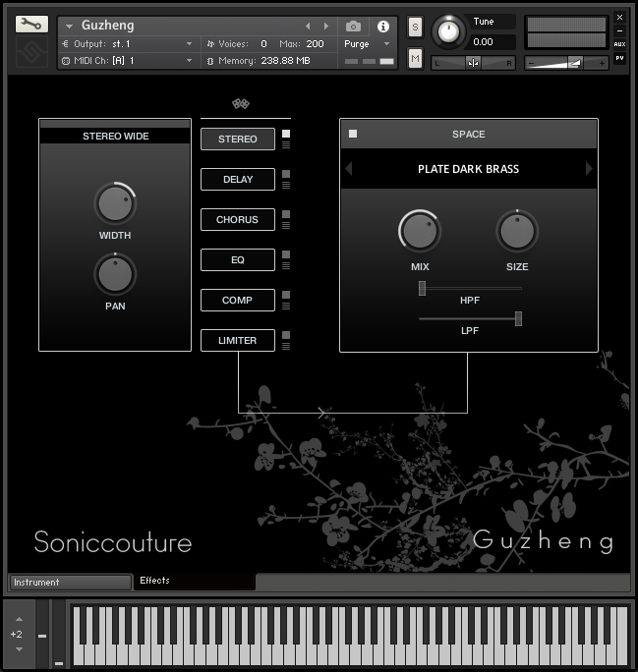Close the Guzheng instrument
The image size is (638, 672).
tap(619, 17)
